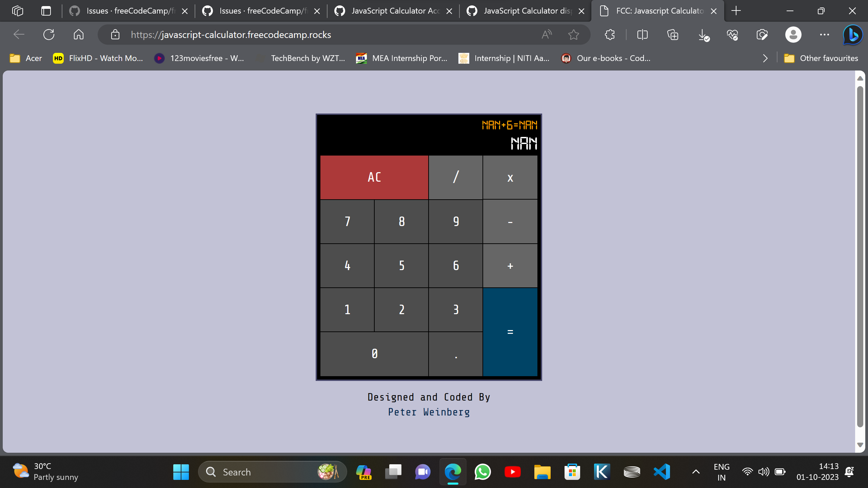Start Read Aloud from the address bar
The height and width of the screenshot is (488, 868).
point(546,34)
